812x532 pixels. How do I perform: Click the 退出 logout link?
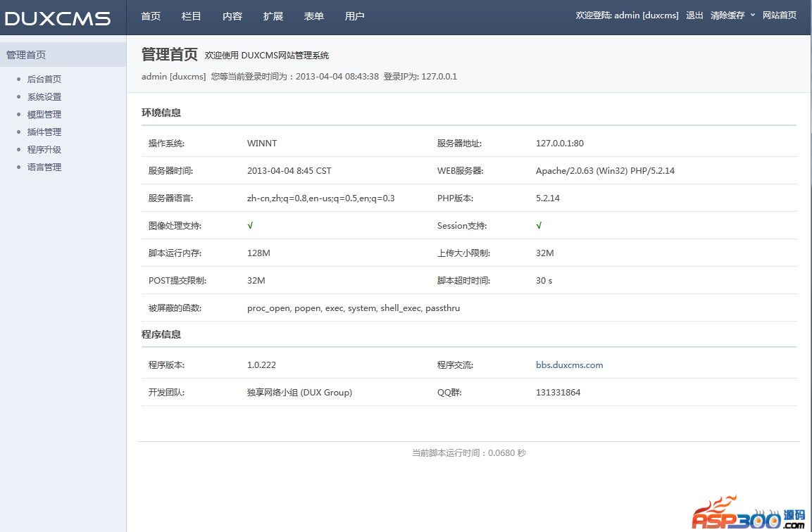tap(694, 15)
